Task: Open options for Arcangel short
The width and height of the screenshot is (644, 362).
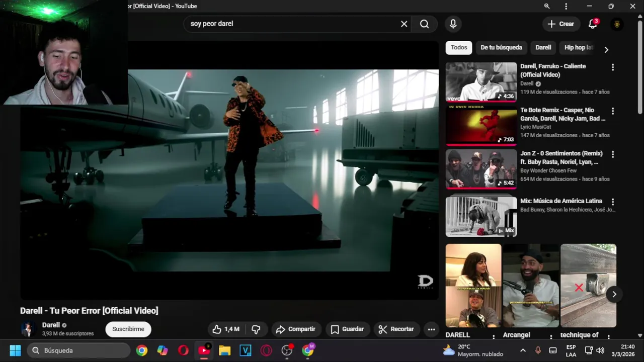Action: click(551, 337)
